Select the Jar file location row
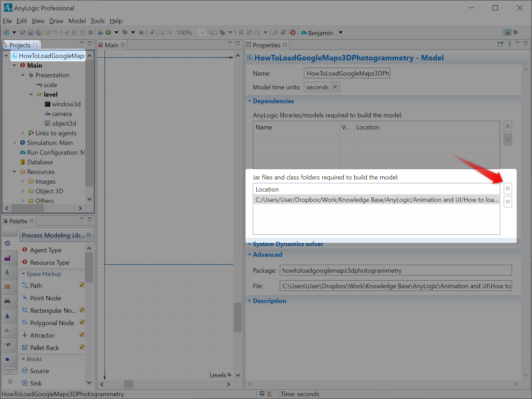The width and height of the screenshot is (532, 399). [376, 200]
